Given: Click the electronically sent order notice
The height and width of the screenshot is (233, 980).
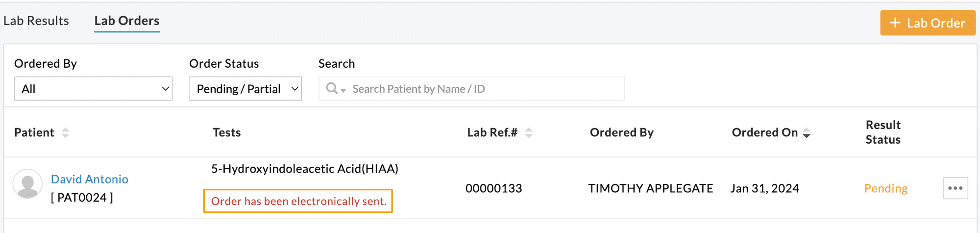Looking at the screenshot, I should (298, 201).
